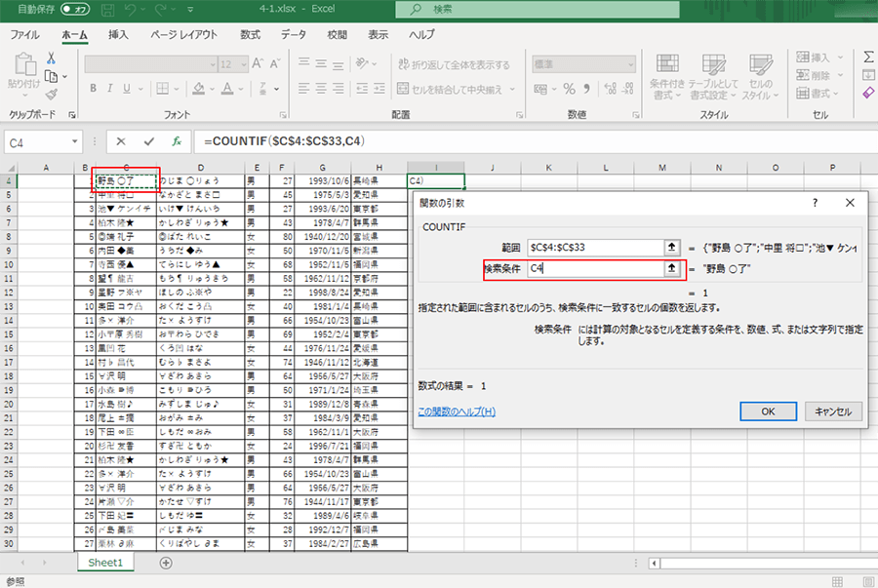Click the AutoSum sigma icon
The width and height of the screenshot is (878, 588).
pyautogui.click(x=868, y=58)
